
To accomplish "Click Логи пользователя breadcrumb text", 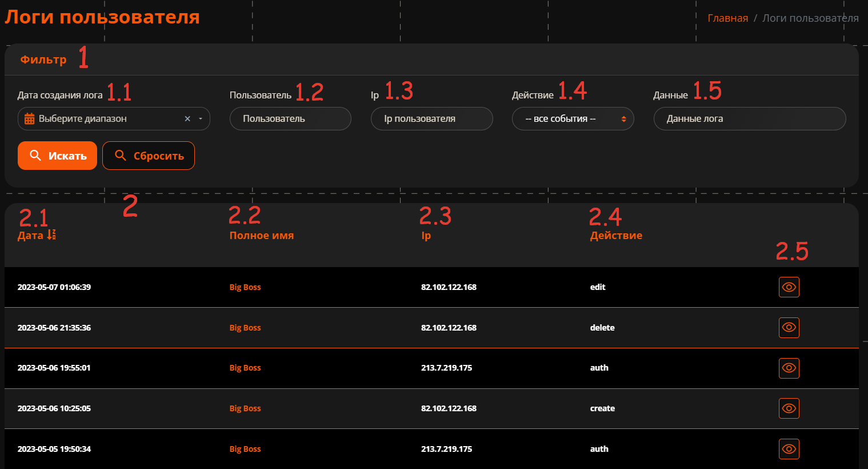I will [810, 18].
